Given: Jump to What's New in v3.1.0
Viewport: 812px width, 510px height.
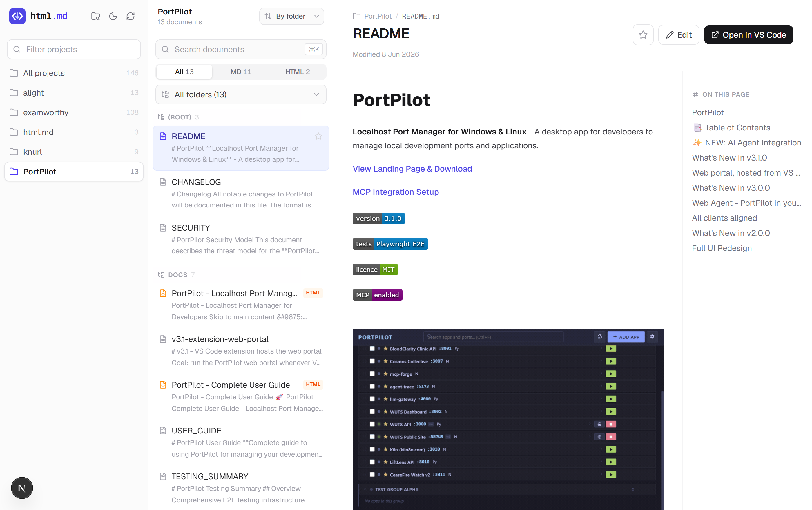Looking at the screenshot, I should point(729,158).
